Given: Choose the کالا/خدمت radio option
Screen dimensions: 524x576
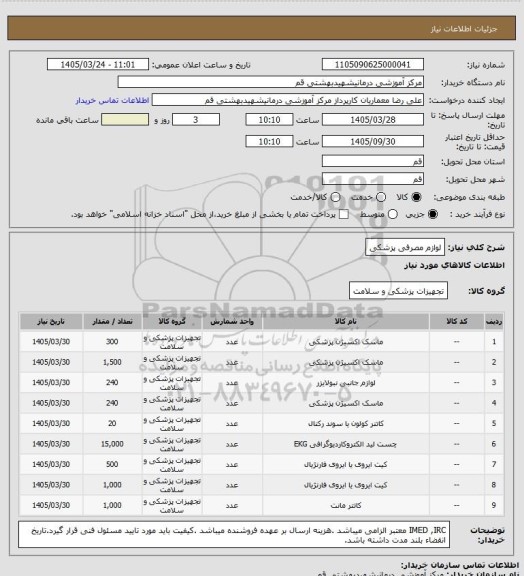Looking at the screenshot, I should pyautogui.click(x=335, y=197).
